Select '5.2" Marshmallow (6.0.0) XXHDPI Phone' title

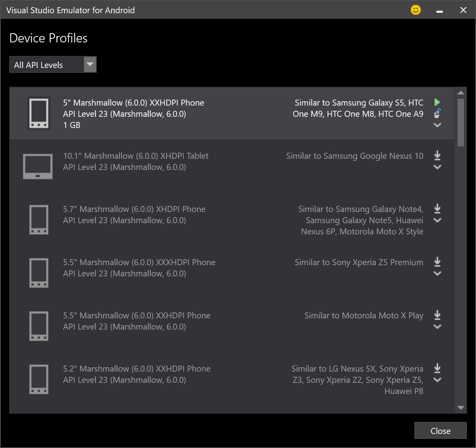coord(137,368)
